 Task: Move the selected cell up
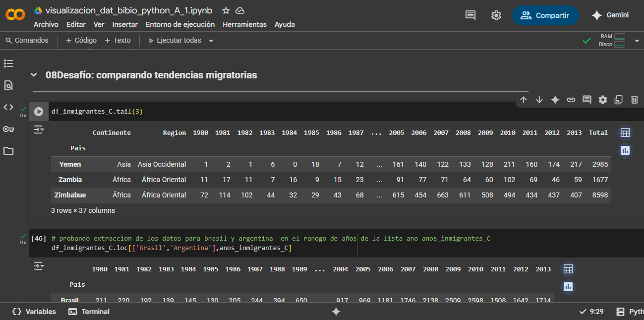[524, 100]
